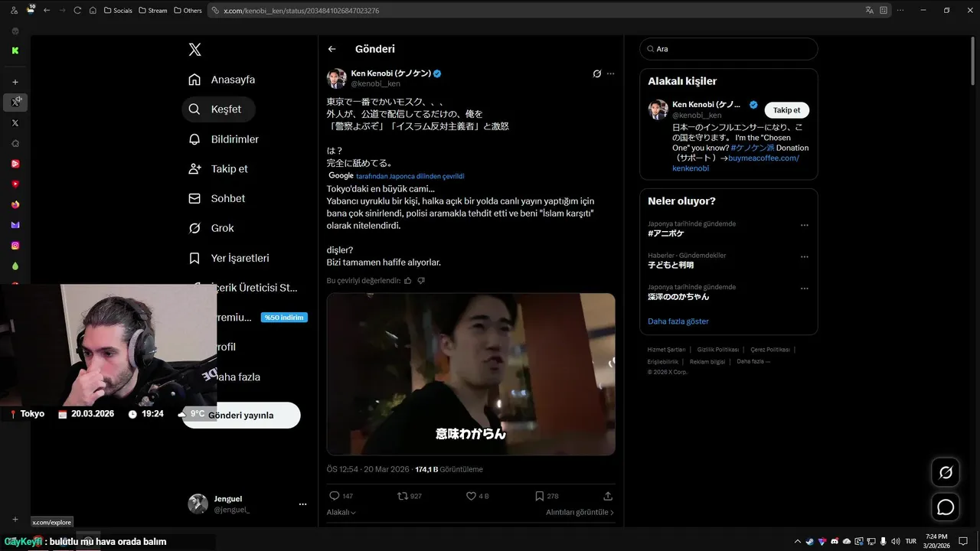Open the Stream bookmarks folder
The image size is (980, 551).
pyautogui.click(x=152, y=11)
